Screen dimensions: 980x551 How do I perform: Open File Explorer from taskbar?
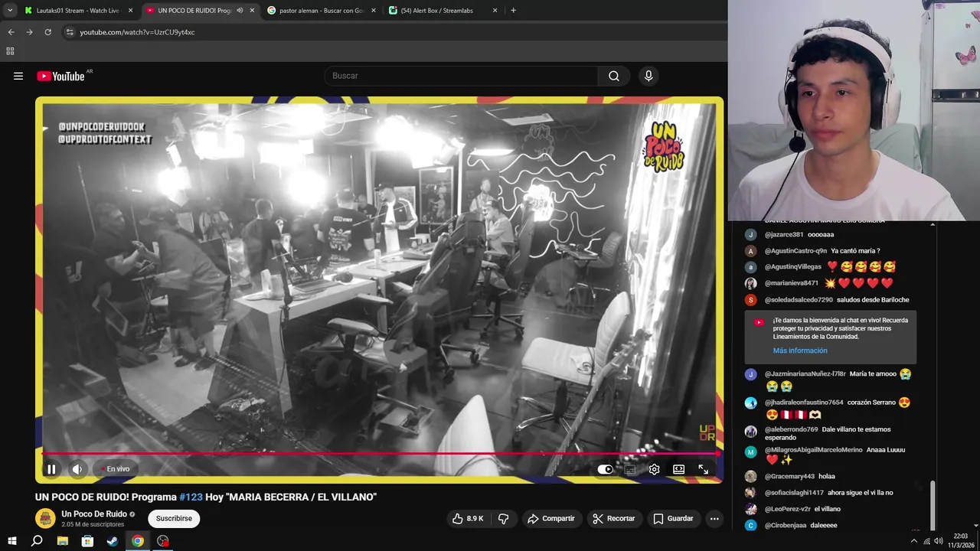[x=63, y=541]
